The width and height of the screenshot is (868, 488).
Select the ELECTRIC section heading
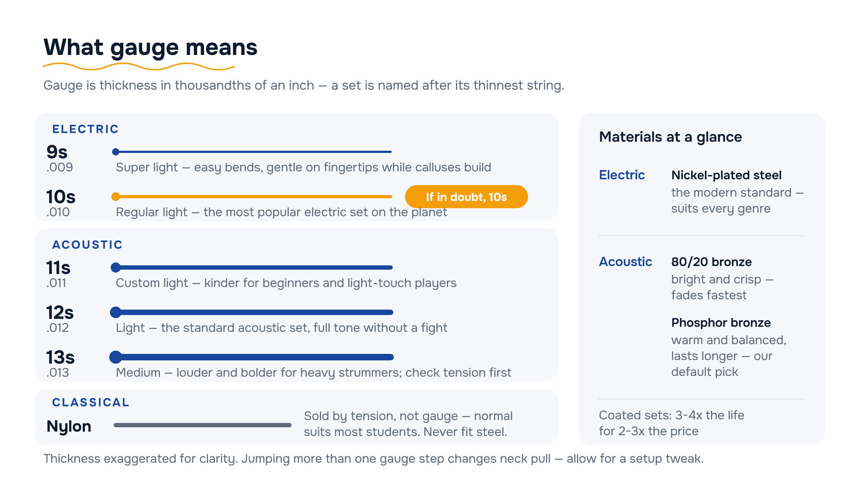(x=86, y=129)
